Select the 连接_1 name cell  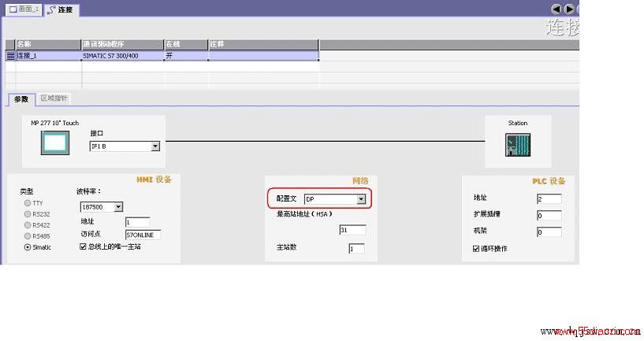[48, 56]
